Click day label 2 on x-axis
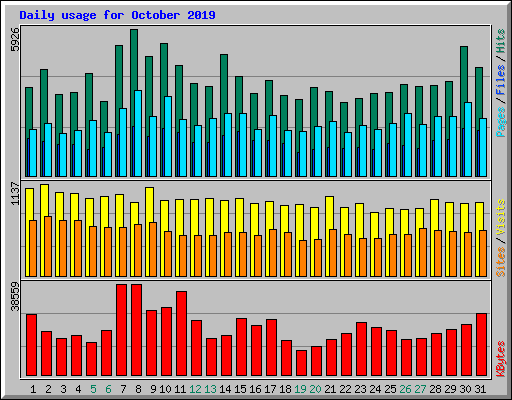This screenshot has height=400, width=512. 48,389
